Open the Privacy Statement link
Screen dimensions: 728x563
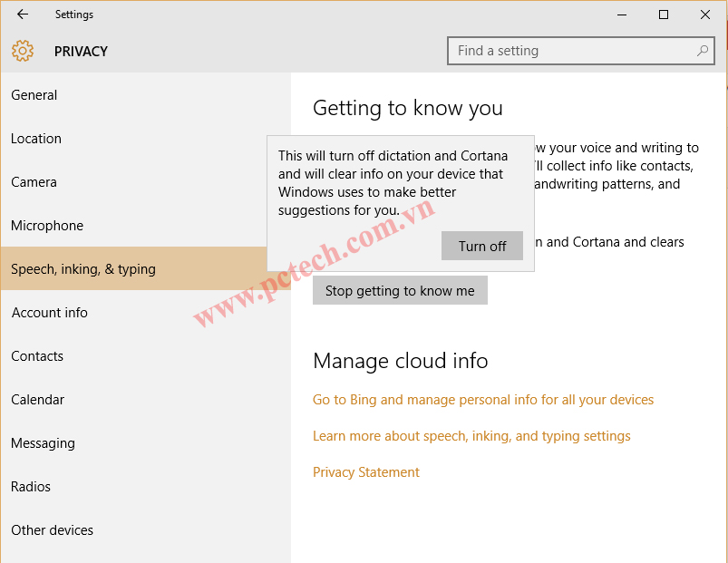[x=365, y=471]
